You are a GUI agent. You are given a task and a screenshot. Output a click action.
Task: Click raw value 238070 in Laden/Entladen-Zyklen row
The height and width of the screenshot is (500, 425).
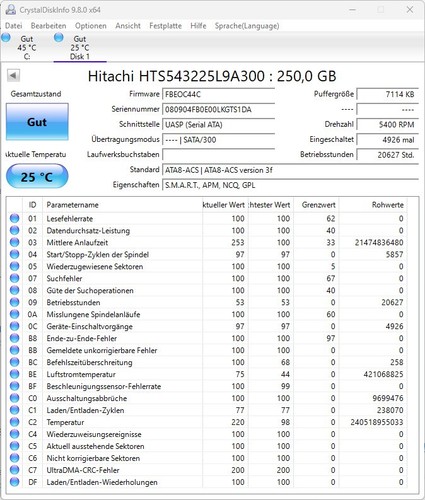click(x=390, y=410)
